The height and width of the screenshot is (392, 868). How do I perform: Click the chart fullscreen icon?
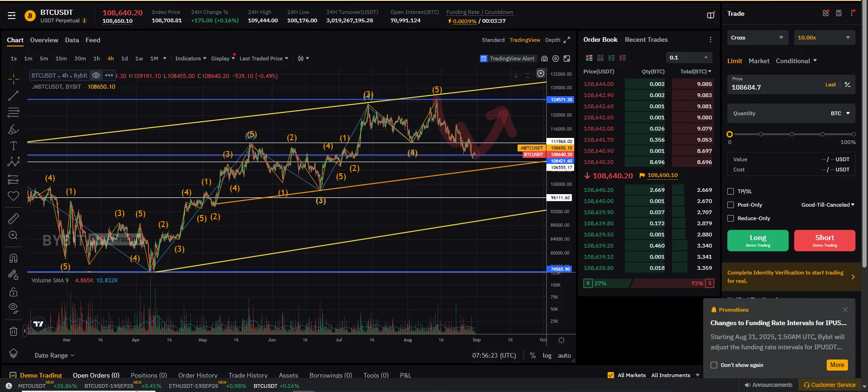coord(567,59)
